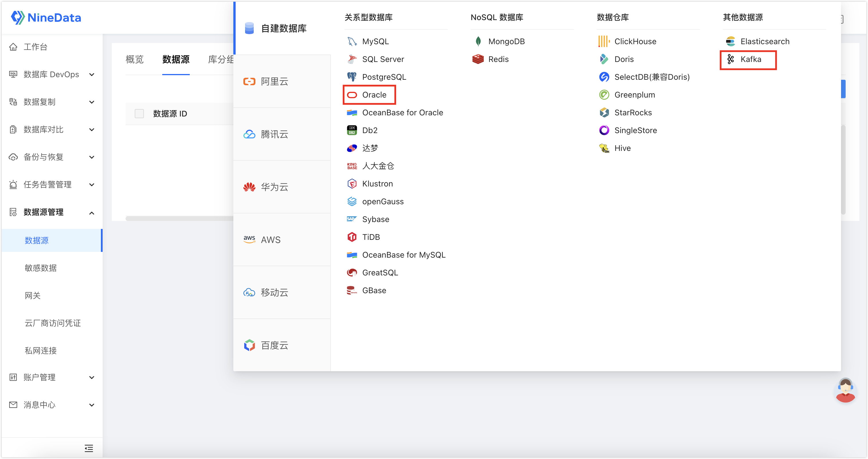Select the Hive bee icon
The image size is (868, 459).
(604, 148)
